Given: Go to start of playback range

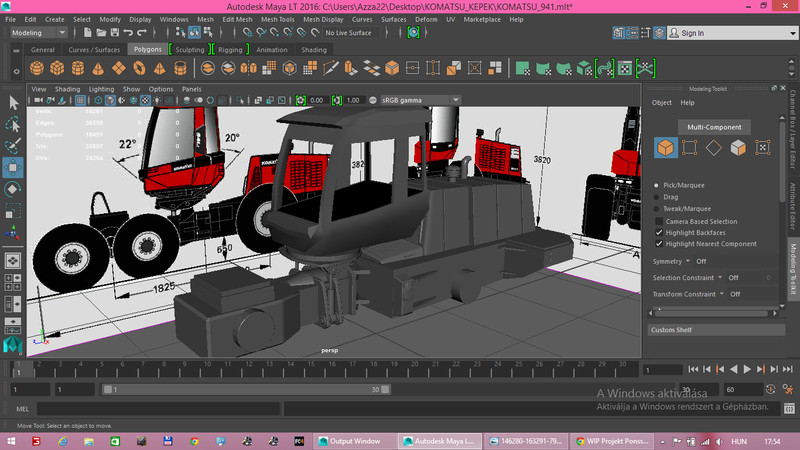Looking at the screenshot, I should click(x=693, y=369).
